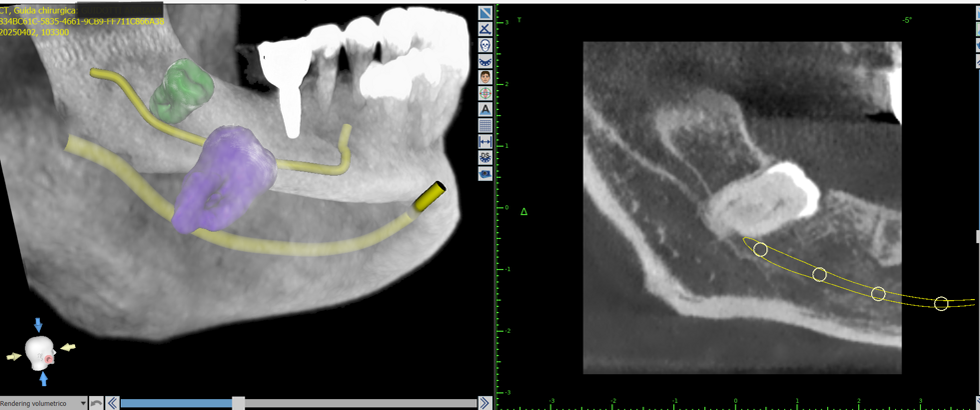Select the dental arch icon
Screen dimensions: 980x410
486,61
